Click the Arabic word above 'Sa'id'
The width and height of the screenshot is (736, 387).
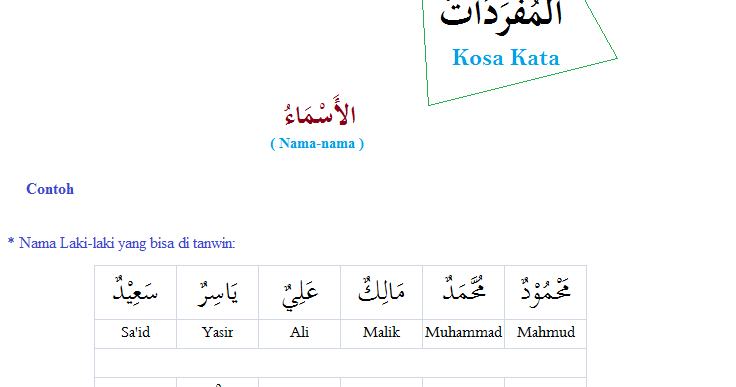click(x=135, y=290)
